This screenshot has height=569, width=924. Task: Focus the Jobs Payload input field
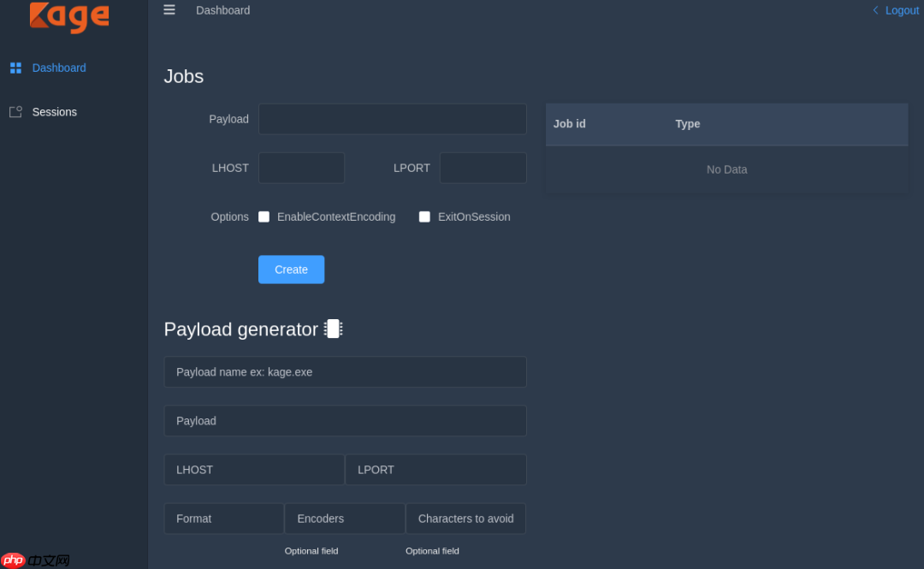coord(393,119)
